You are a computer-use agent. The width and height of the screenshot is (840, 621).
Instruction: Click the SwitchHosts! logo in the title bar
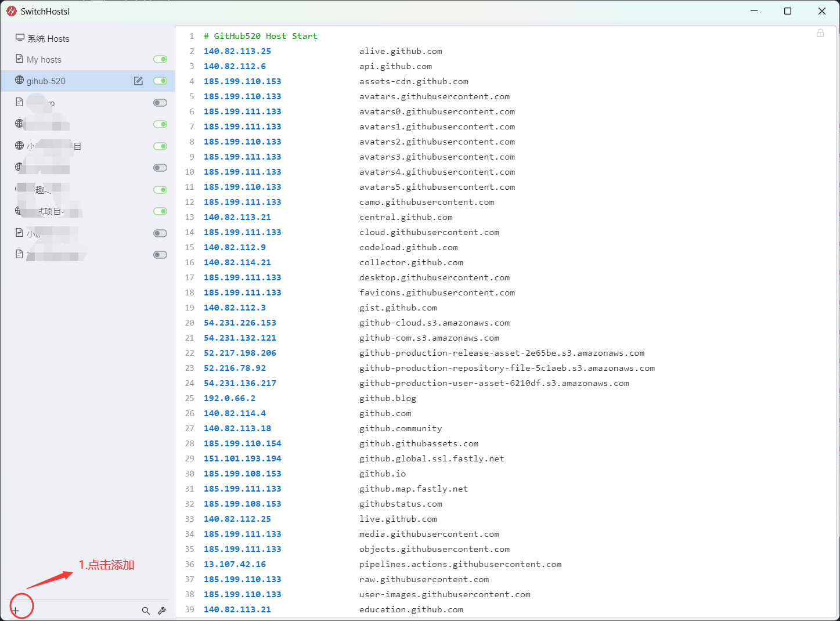(x=11, y=11)
